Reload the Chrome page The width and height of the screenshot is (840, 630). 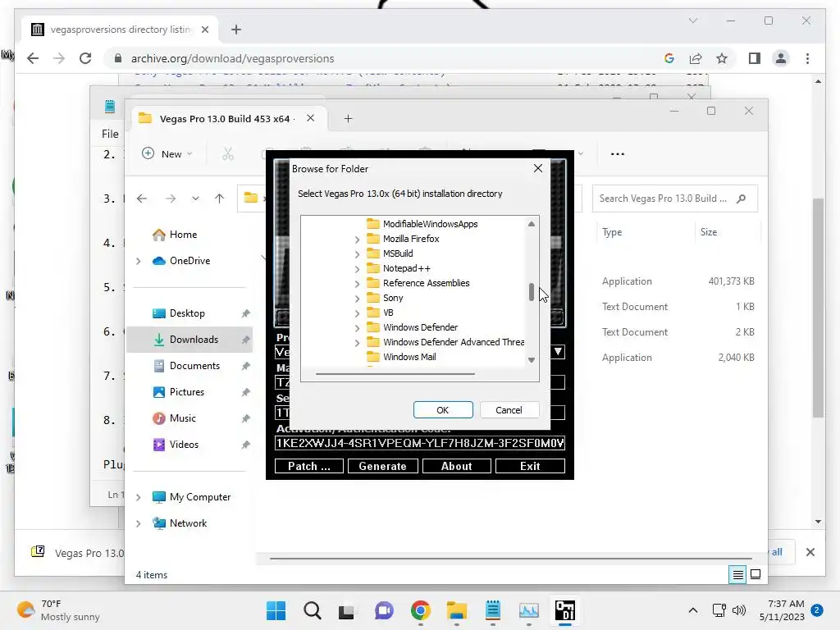(85, 58)
